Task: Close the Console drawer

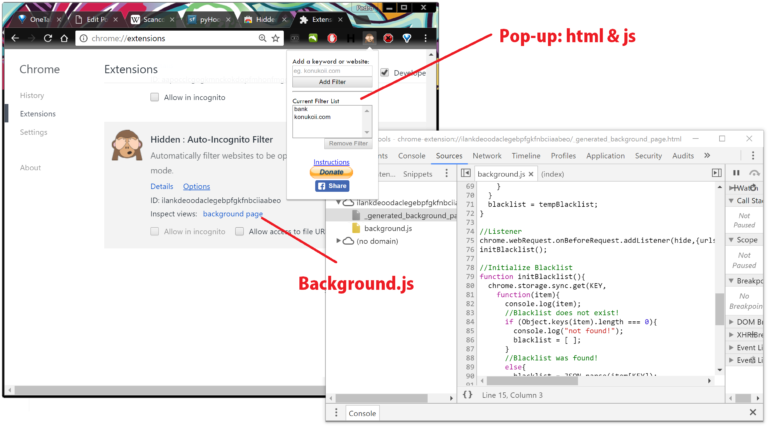Action: 753,412
